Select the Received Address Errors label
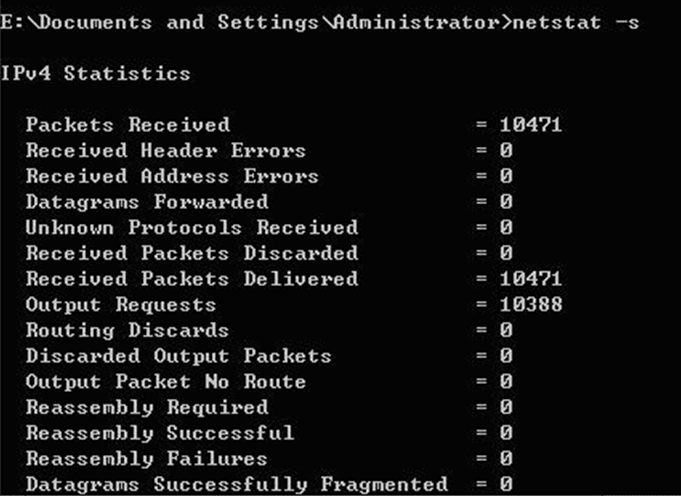Viewport: 681px width, 496px height. [x=172, y=176]
